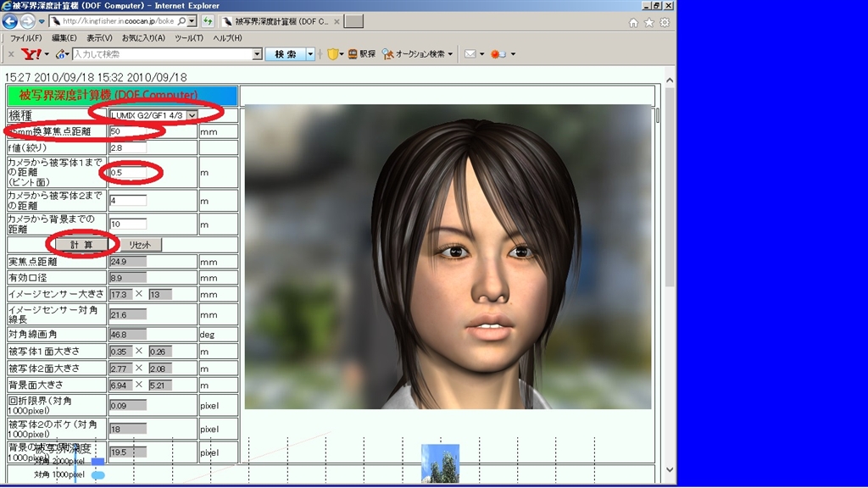Open Favorites star icon
This screenshot has height=488, width=868.
click(648, 22)
